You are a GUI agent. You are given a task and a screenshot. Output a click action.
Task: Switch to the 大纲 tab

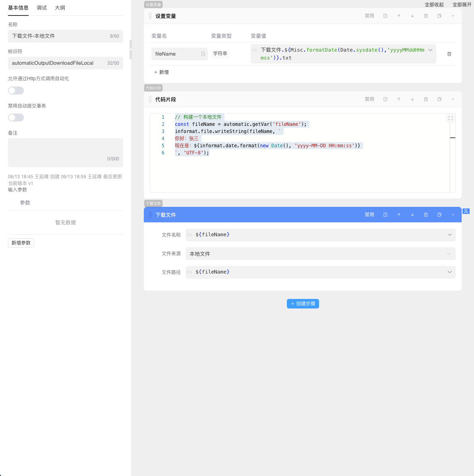tap(60, 8)
